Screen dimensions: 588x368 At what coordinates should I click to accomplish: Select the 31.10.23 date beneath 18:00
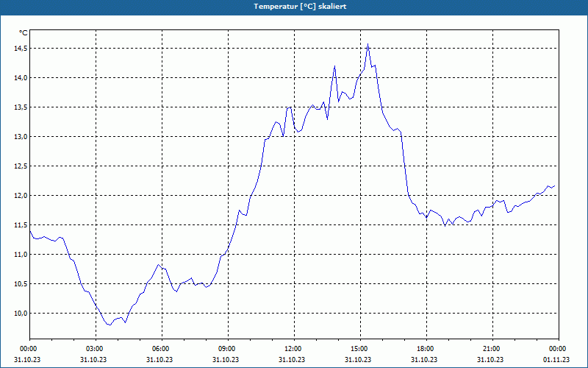coord(424,360)
